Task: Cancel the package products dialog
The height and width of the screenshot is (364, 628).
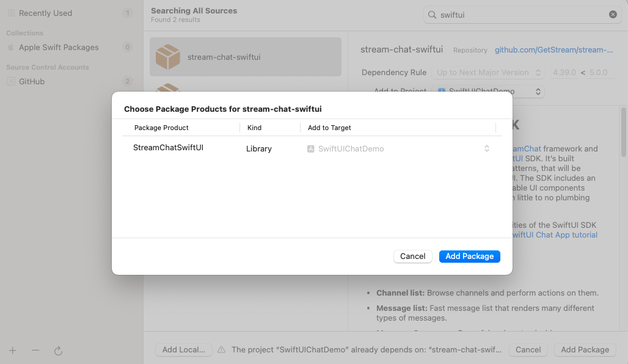Action: [412, 257]
